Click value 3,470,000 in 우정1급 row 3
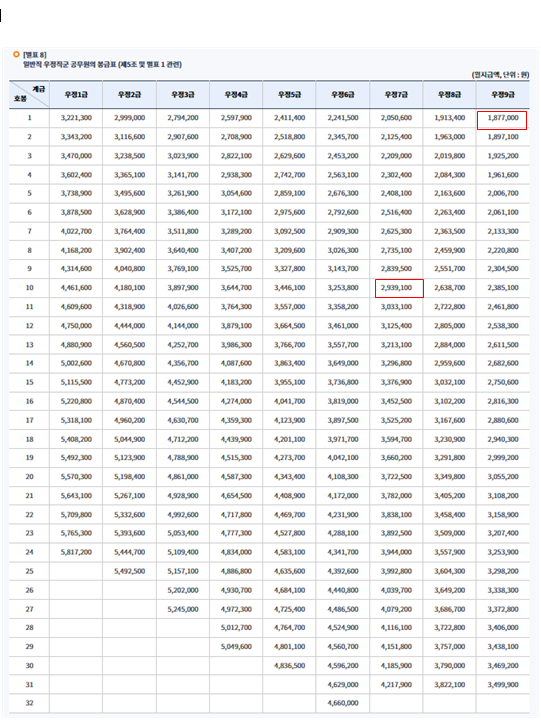Image resolution: width=541 pixels, height=728 pixels. click(x=76, y=156)
